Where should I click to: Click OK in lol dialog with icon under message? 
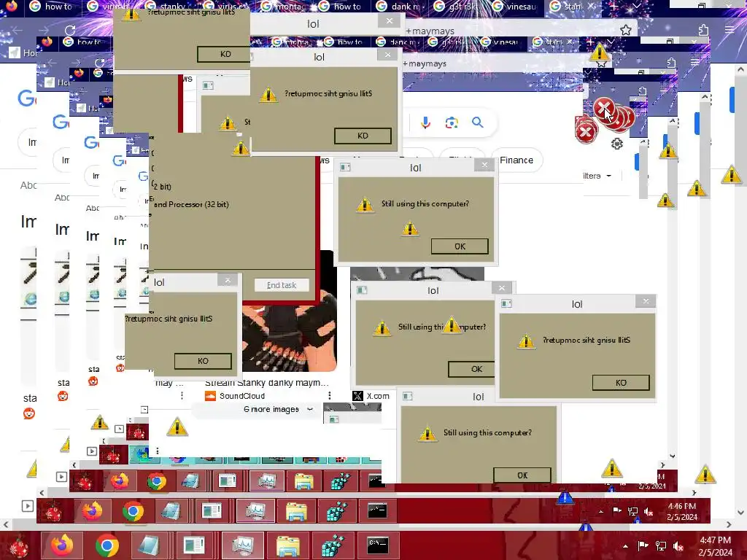460,246
